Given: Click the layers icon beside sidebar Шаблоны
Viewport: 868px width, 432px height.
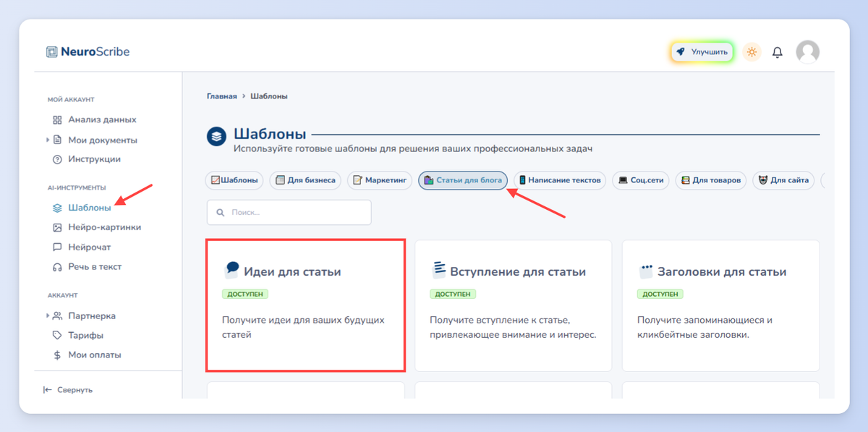Looking at the screenshot, I should [58, 208].
